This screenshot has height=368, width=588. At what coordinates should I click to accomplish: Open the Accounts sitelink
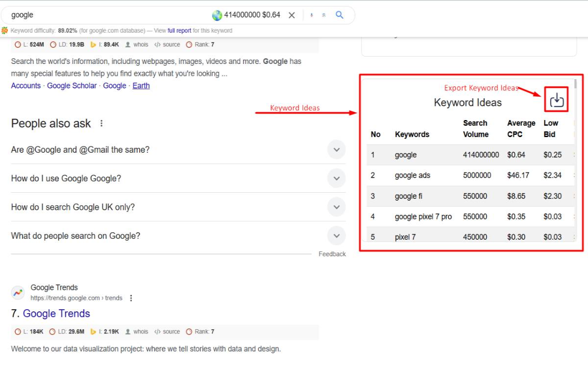(26, 86)
